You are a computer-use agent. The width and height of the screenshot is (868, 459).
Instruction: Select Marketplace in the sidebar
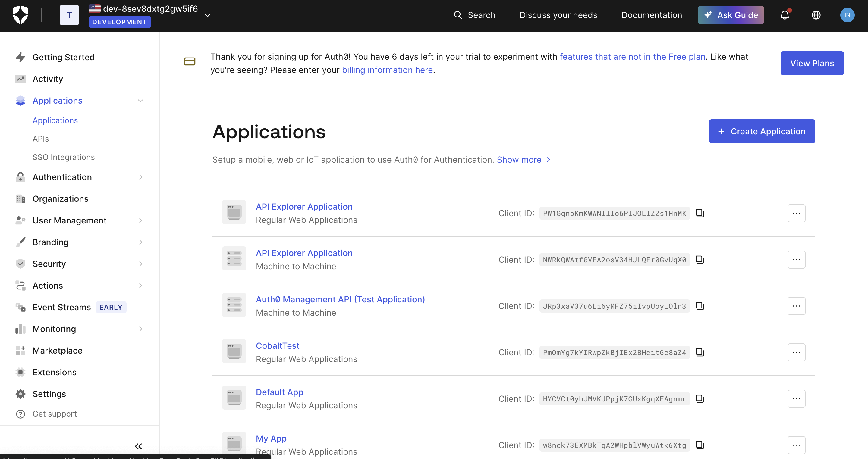point(57,351)
